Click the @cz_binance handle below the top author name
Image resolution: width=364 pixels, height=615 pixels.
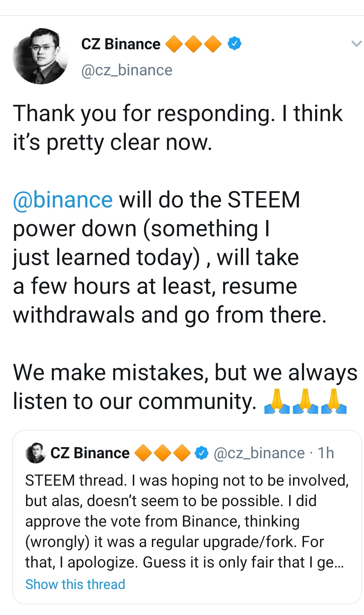[127, 70]
